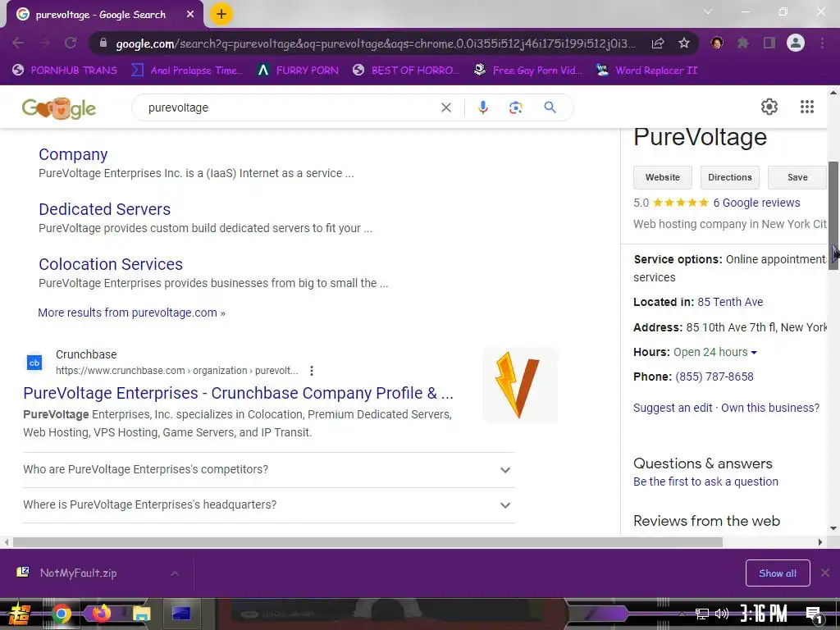The width and height of the screenshot is (840, 630).
Task: Click the vertical page scrollbar thumb
Action: [833, 216]
